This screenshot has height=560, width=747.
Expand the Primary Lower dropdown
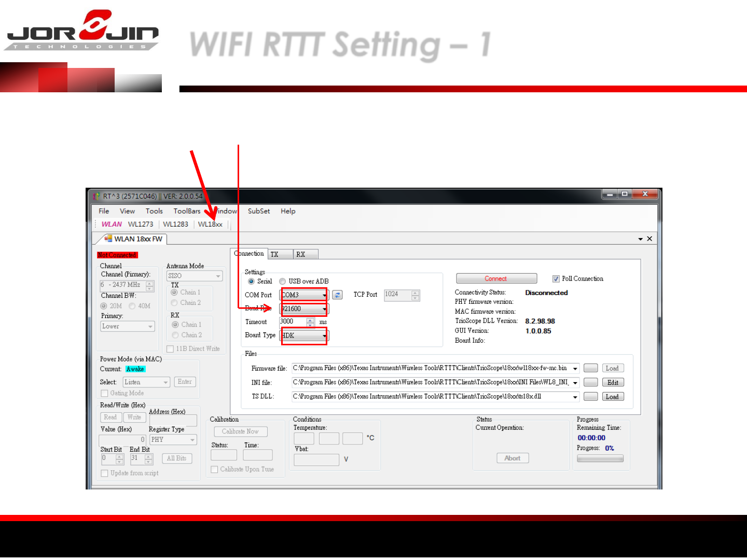click(x=128, y=326)
